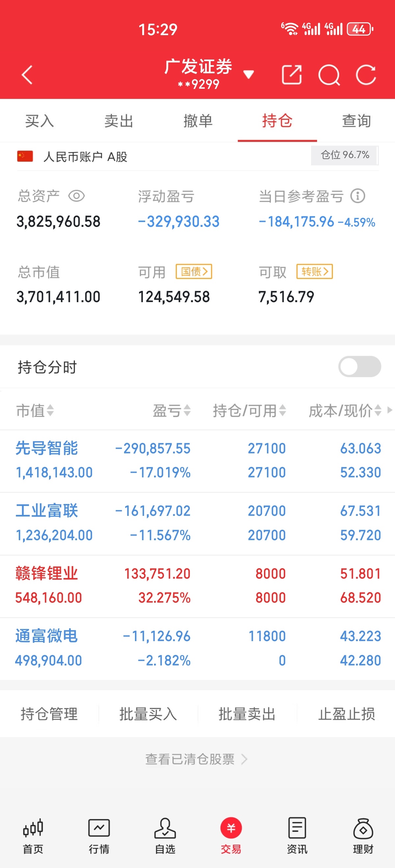Viewport: 395px width, 868px height.
Task: Open 理财 wealth icon in bottom bar
Action: (x=363, y=836)
